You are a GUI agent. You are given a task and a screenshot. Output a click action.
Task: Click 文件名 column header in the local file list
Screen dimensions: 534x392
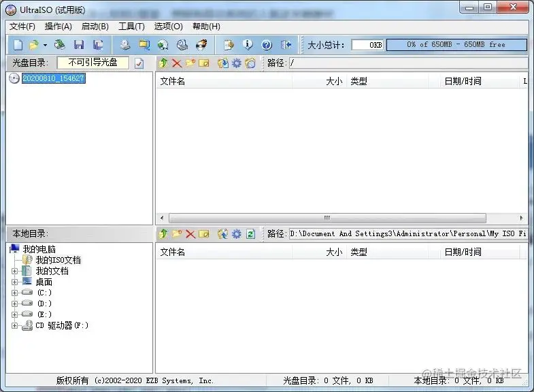pos(224,252)
